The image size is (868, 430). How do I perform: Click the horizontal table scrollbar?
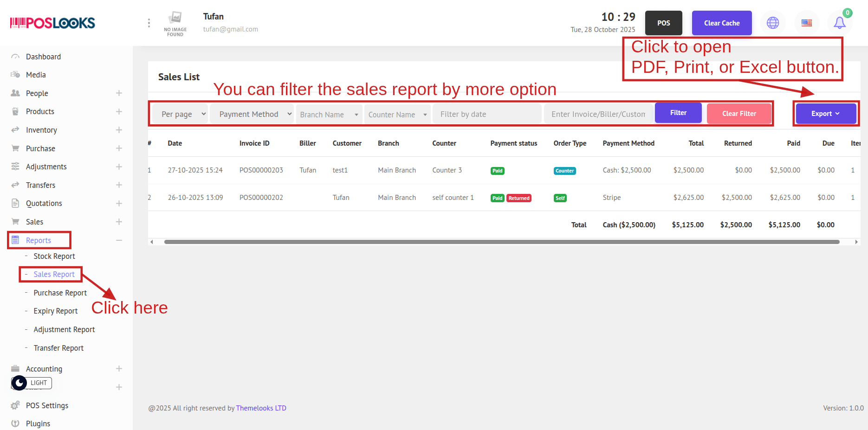(x=501, y=242)
